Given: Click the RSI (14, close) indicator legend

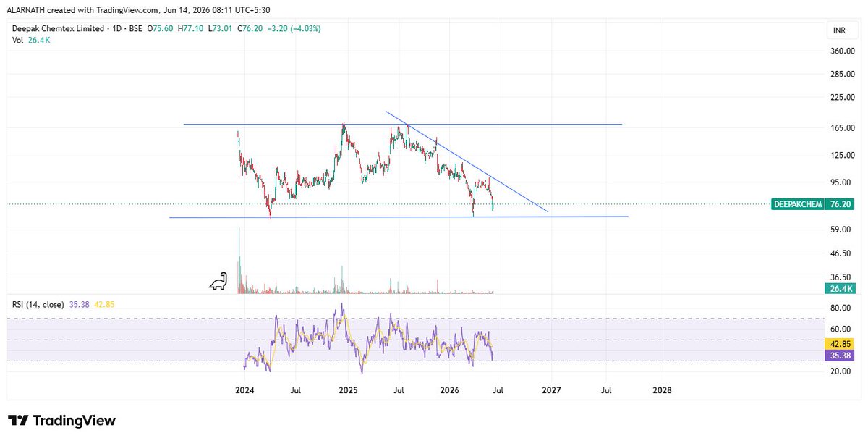Looking at the screenshot, I should (38, 305).
